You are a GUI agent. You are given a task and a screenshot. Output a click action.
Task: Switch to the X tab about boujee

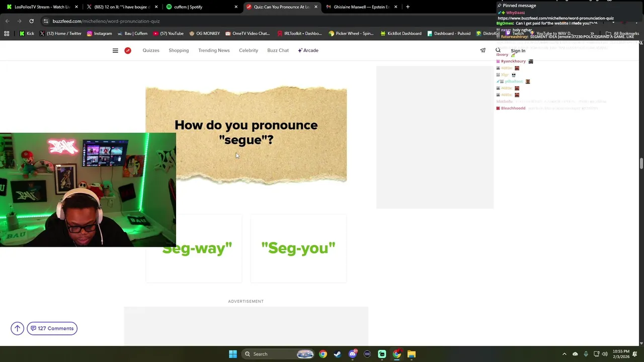[122, 7]
